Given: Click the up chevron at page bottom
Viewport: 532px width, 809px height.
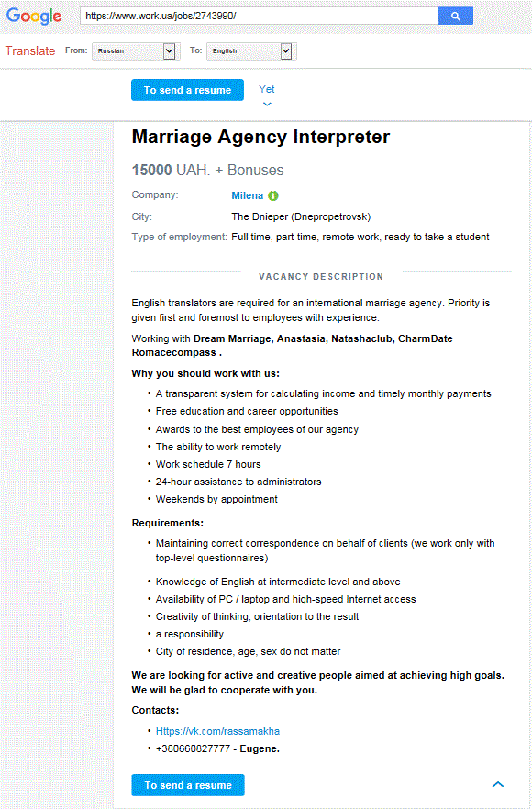Looking at the screenshot, I should point(497,784).
